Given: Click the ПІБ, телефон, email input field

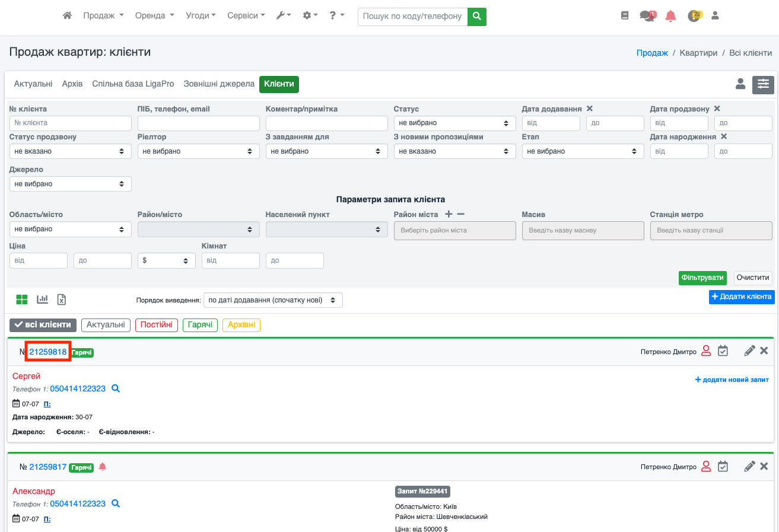Looking at the screenshot, I should [198, 123].
